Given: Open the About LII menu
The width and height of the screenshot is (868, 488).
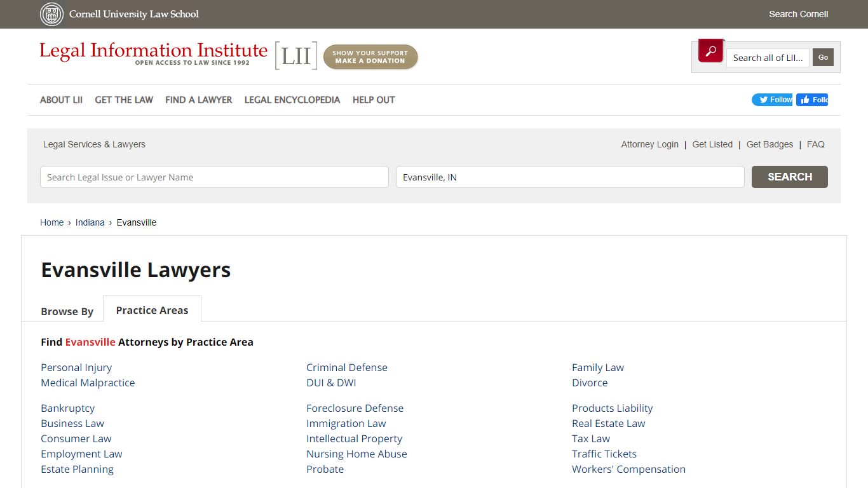Looking at the screenshot, I should click(x=61, y=100).
